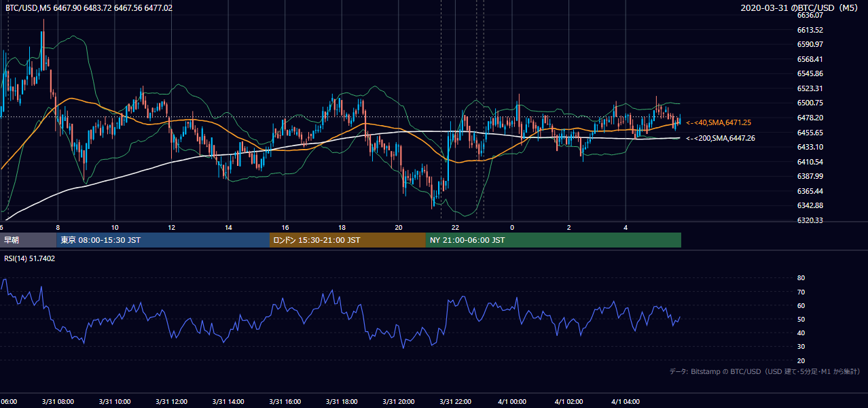Click price axis label 6410.54

pos(810,162)
